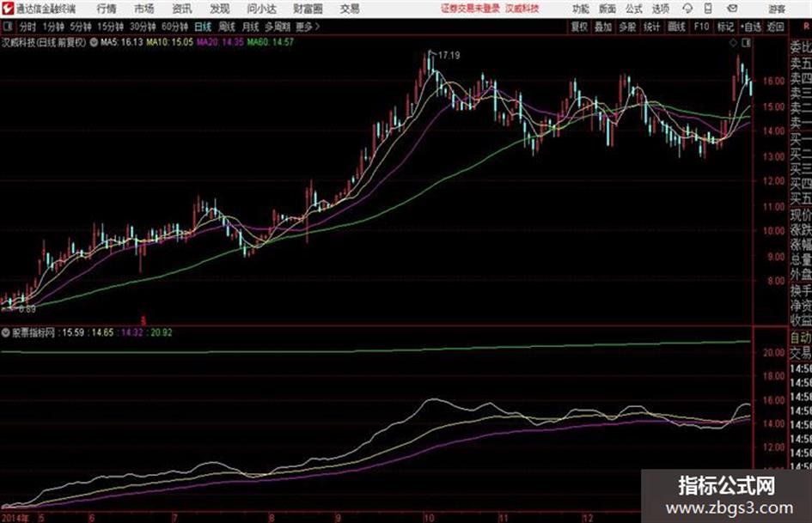Expand the MA indicator dropdown beside 汉威科技
Screen dimensions: 812x523
click(x=94, y=42)
